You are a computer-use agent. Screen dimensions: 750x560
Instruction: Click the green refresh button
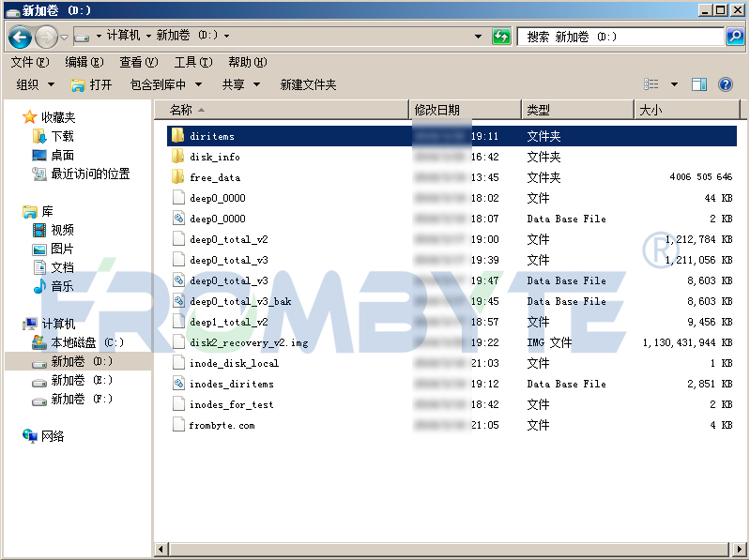click(x=501, y=37)
